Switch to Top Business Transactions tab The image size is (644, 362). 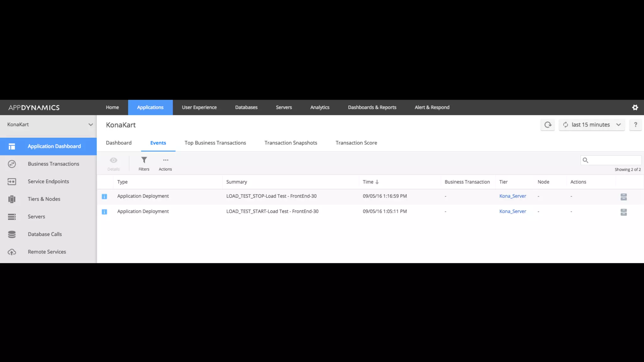215,143
